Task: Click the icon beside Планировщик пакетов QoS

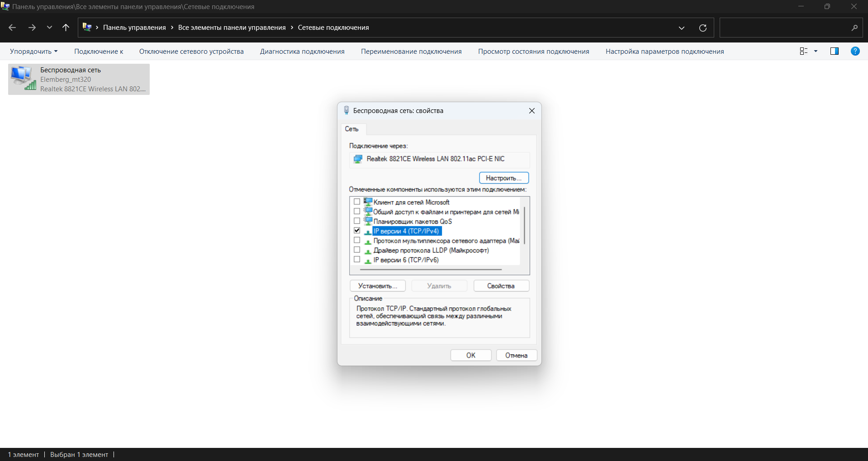Action: click(368, 221)
